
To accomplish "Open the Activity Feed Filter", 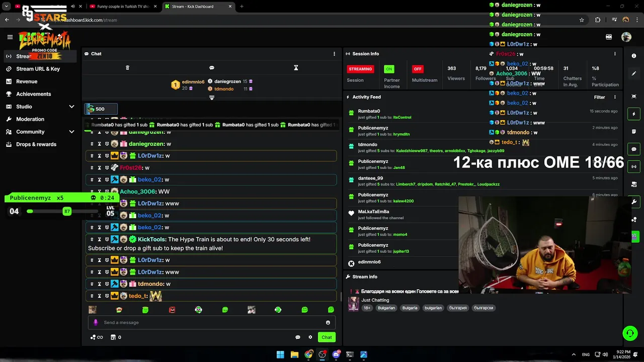I will (599, 97).
